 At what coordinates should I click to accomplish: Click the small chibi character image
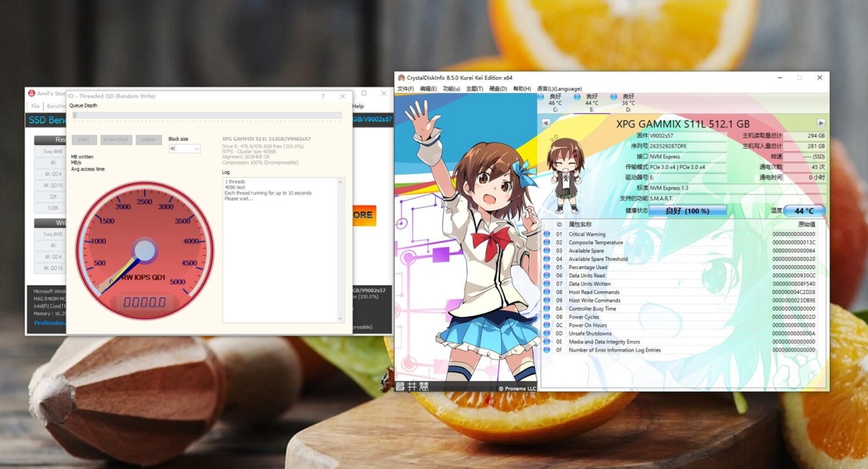coord(565,175)
